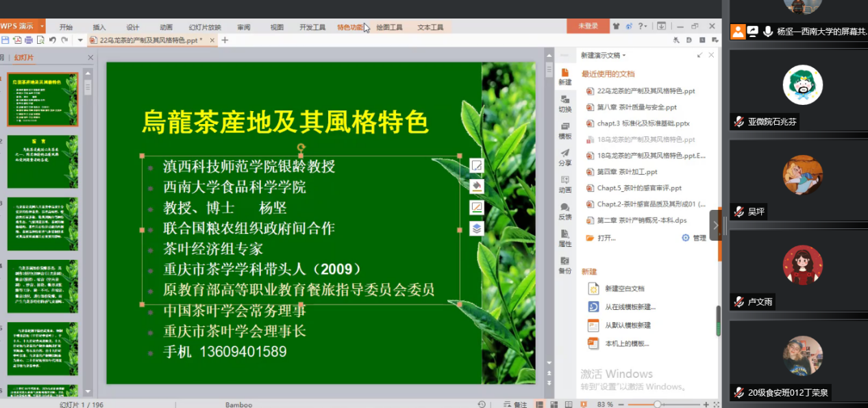Image resolution: width=868 pixels, height=408 pixels.
Task: Click the zoom slider handle in status bar
Action: click(657, 405)
